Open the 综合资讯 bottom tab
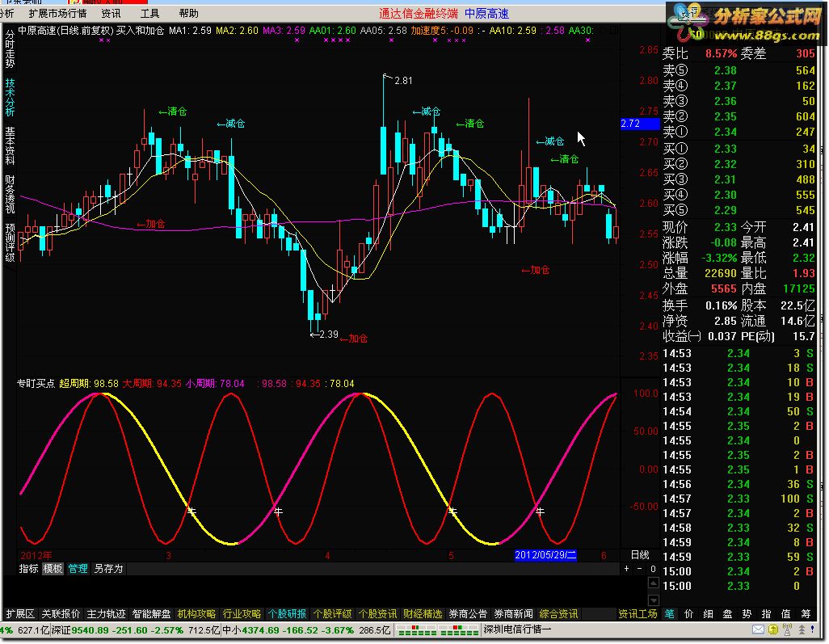This screenshot has width=829, height=644. coord(558,614)
